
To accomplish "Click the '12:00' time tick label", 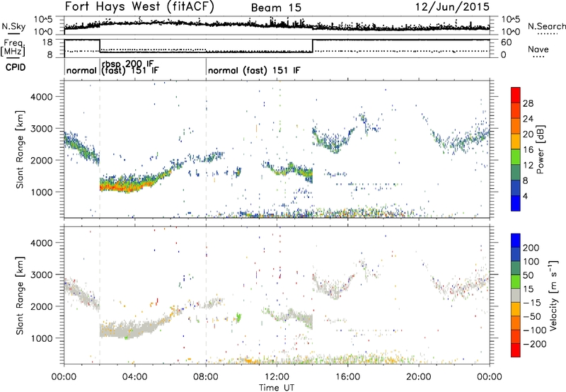I will coord(277,377).
